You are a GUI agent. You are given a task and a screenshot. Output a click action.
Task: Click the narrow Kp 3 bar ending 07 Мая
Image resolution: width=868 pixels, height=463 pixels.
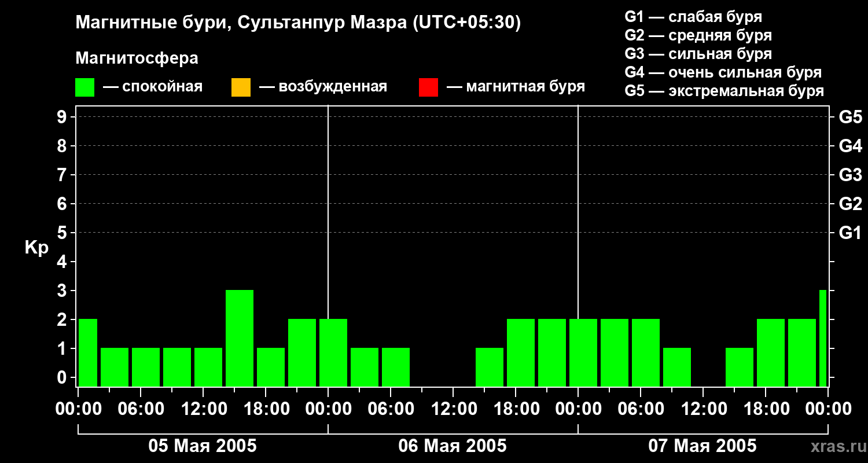tap(823, 338)
